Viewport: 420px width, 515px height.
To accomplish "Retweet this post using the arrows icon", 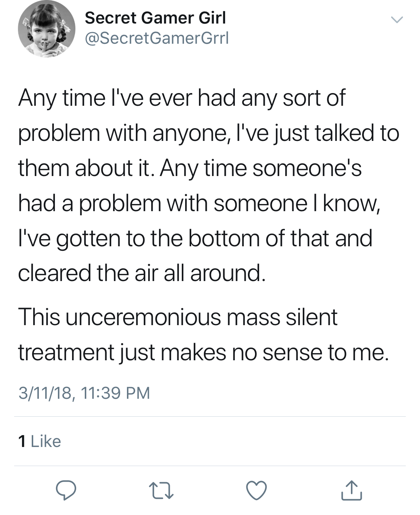I will (161, 491).
